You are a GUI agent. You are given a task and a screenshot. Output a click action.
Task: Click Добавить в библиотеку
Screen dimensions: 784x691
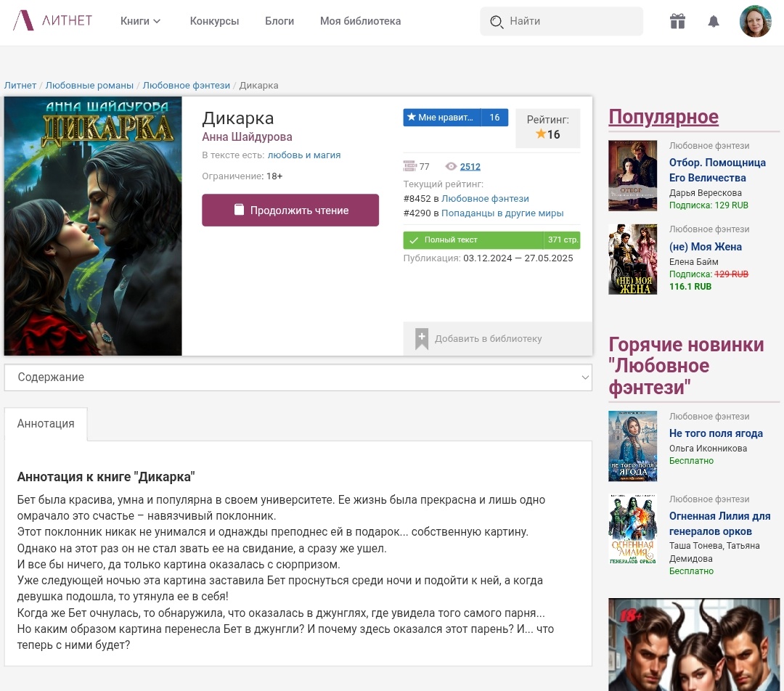pos(497,338)
